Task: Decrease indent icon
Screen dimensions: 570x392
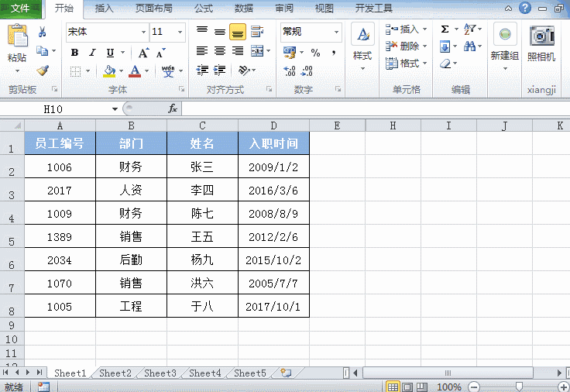Action: pos(202,70)
